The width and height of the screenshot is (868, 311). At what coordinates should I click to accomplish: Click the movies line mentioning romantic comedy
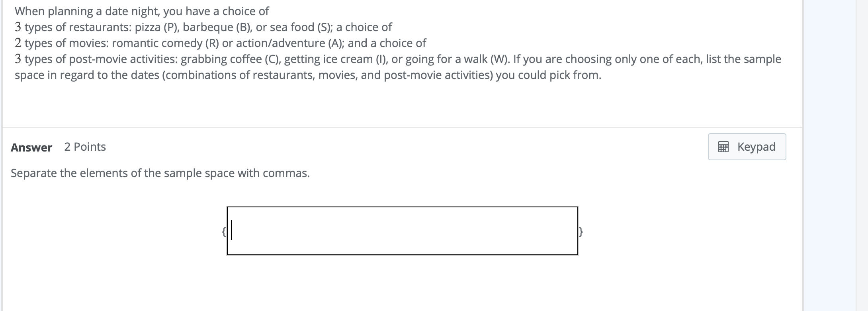(x=220, y=43)
